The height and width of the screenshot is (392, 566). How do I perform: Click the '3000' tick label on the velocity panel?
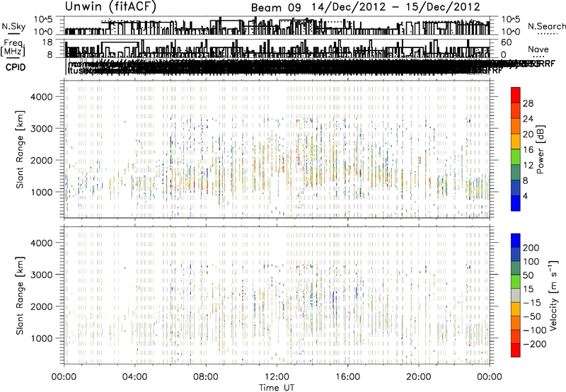point(41,275)
